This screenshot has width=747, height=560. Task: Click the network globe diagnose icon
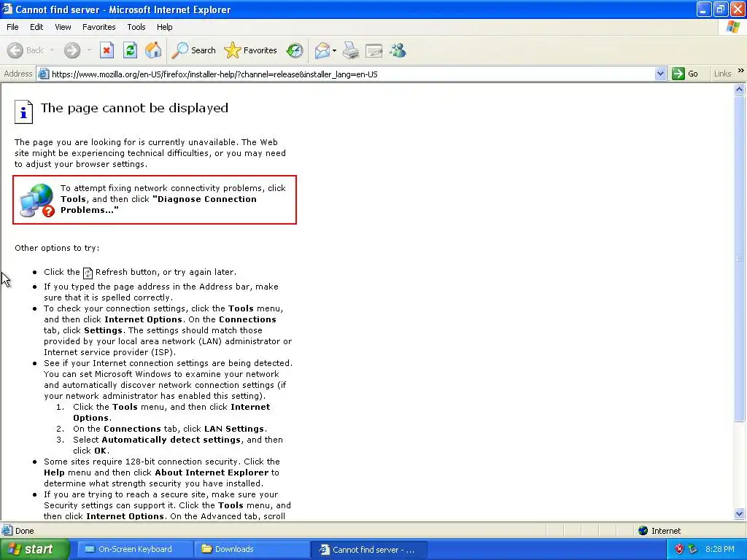click(36, 201)
